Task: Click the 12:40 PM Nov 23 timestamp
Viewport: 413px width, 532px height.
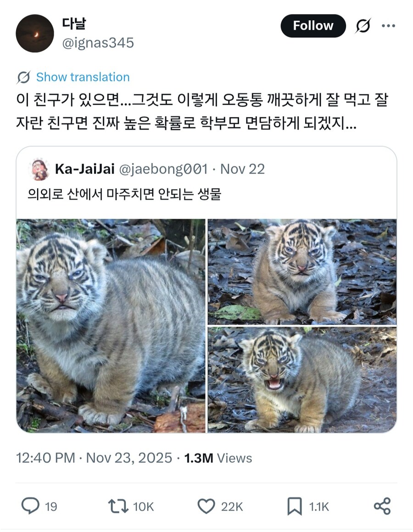Action: (94, 458)
